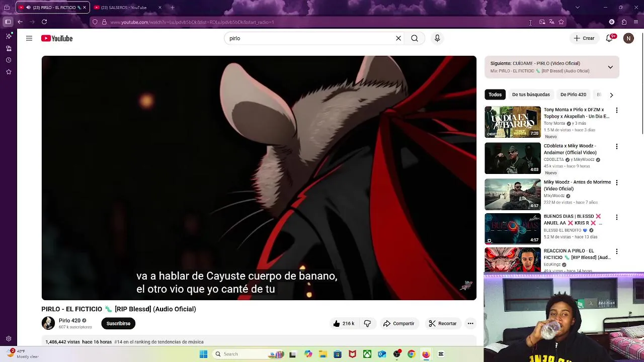Open Google Chrome from taskbar
644x362 pixels.
coord(411,354)
